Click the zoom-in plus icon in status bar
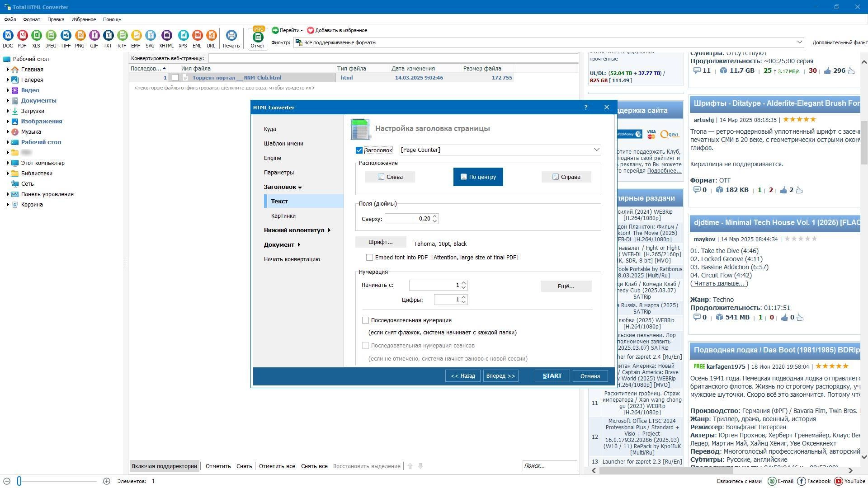 pos(106,481)
